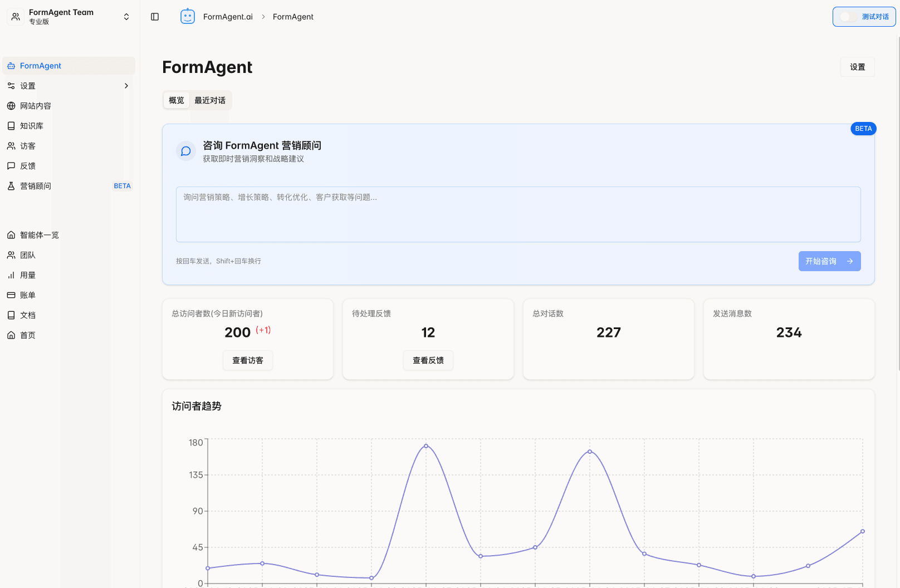Open 网站内容 in the sidebar
The image size is (900, 588).
point(69,106)
